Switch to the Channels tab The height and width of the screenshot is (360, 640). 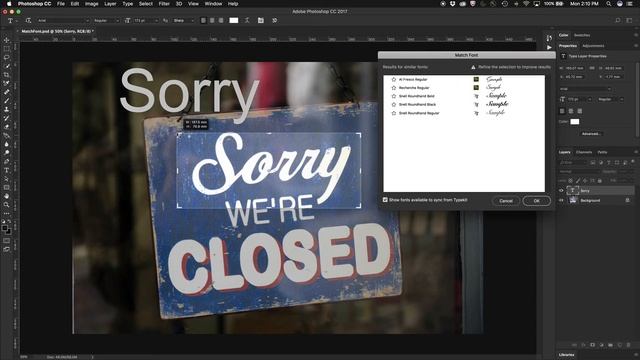(x=584, y=152)
